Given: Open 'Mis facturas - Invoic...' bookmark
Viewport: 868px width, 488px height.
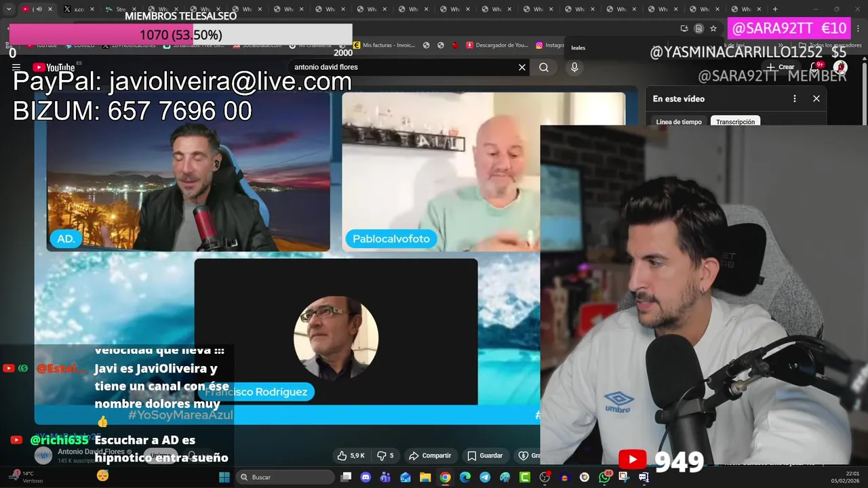Looking at the screenshot, I should click(384, 45).
